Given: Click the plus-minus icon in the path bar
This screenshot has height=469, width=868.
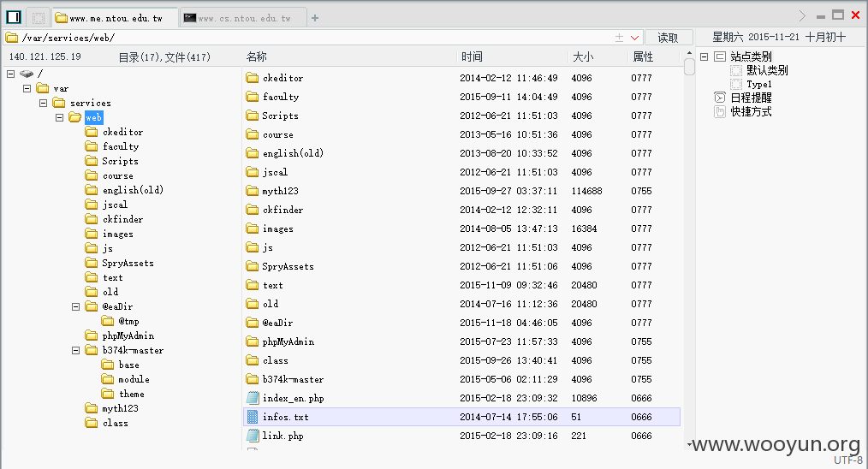Looking at the screenshot, I should pos(620,38).
